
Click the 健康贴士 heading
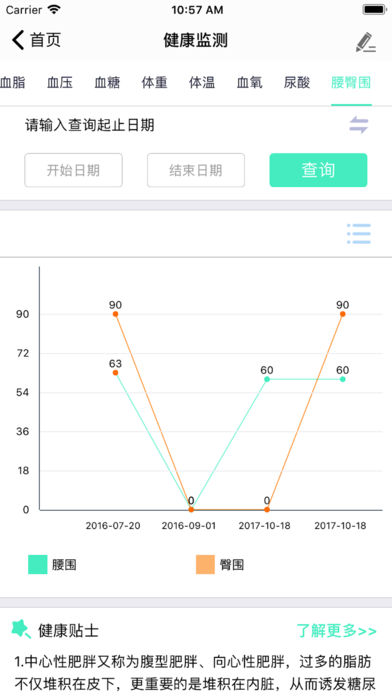point(68,630)
